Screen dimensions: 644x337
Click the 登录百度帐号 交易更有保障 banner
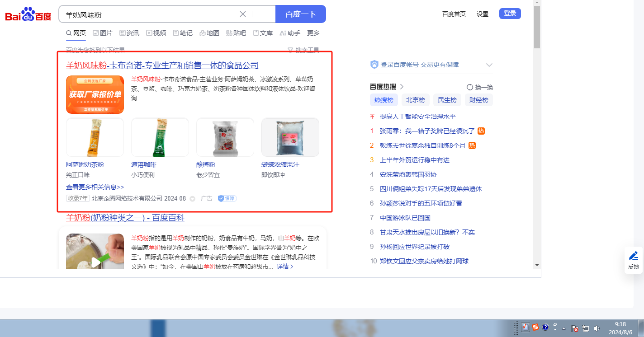(415, 65)
